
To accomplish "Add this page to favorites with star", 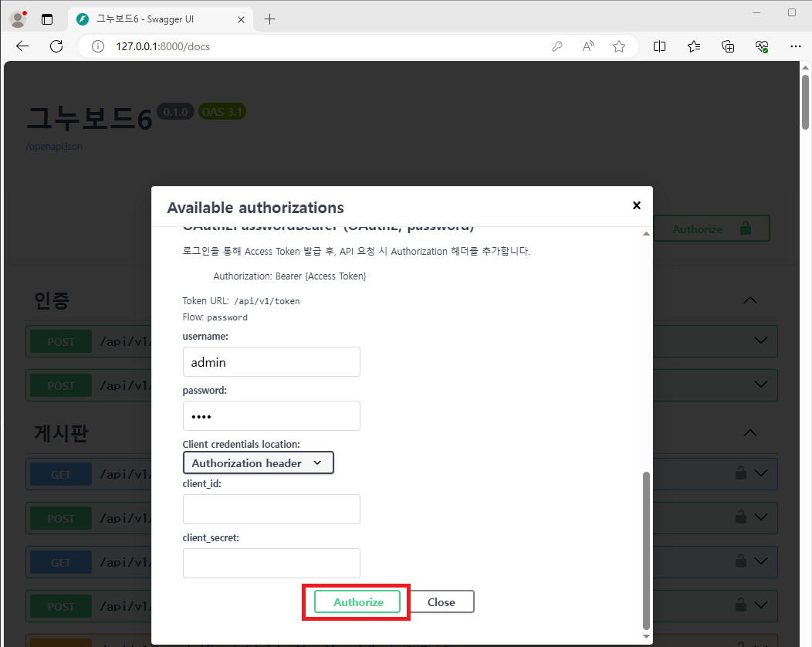I will 619,46.
